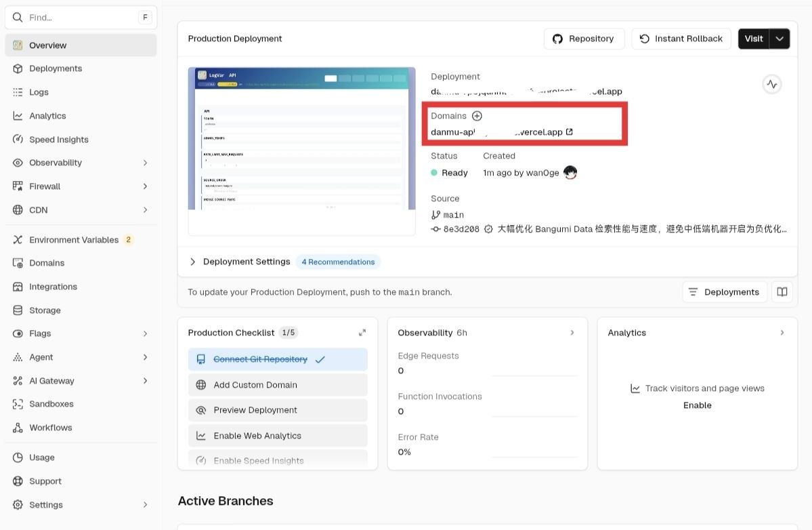Viewport: 812px width, 530px height.
Task: Click the Firewall sidebar icon
Action: [x=18, y=186]
